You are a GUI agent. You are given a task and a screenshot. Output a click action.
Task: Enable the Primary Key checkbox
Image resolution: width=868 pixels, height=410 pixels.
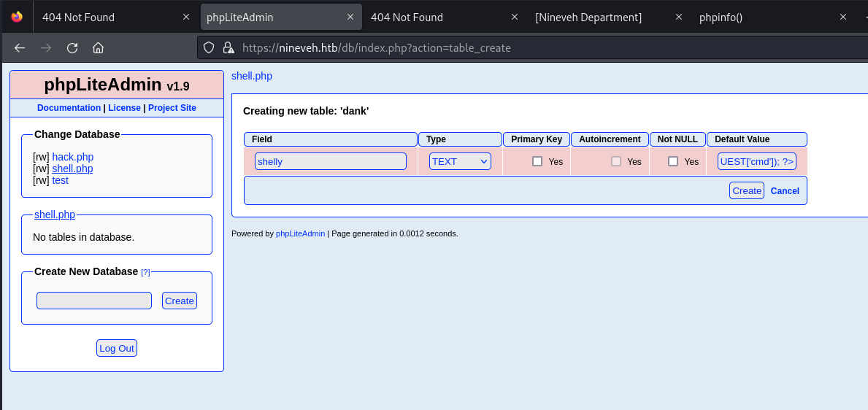[x=537, y=161]
